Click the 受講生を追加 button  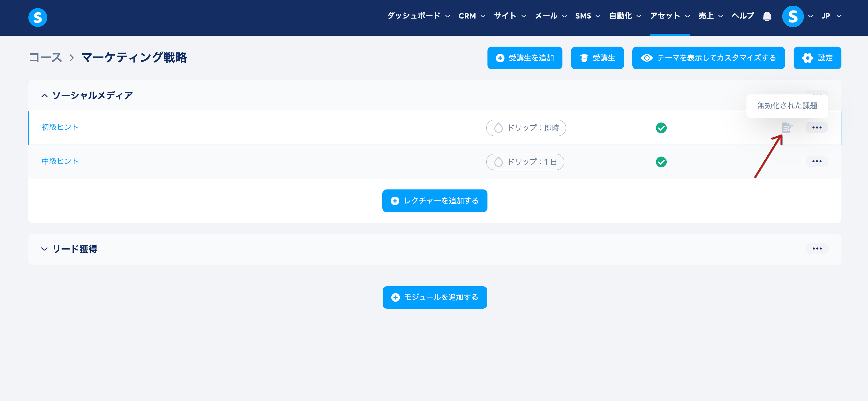(x=525, y=58)
